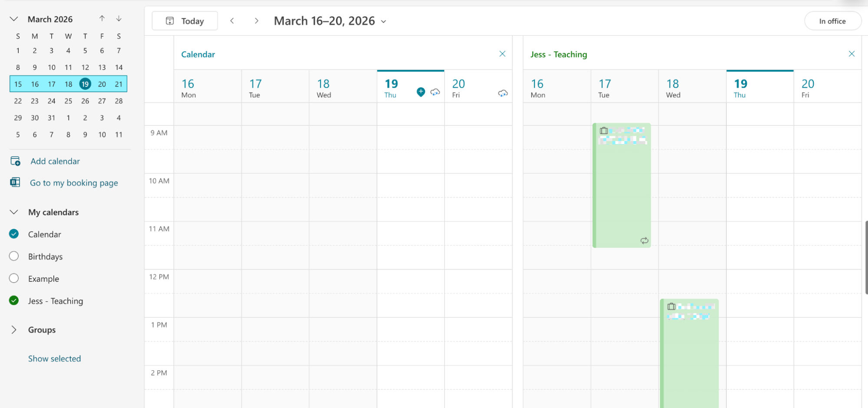The image size is (868, 408).
Task: Select March 25 in the mini calendar
Action: coord(68,101)
